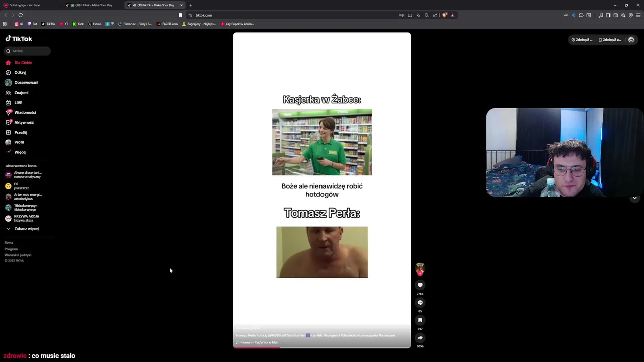Open the profile avatar menu

[x=631, y=40]
